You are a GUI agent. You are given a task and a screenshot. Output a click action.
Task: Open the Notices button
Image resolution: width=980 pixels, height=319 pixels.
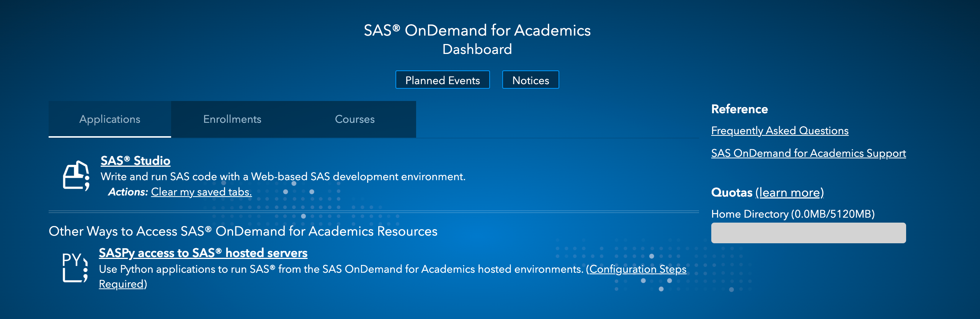[x=531, y=80]
